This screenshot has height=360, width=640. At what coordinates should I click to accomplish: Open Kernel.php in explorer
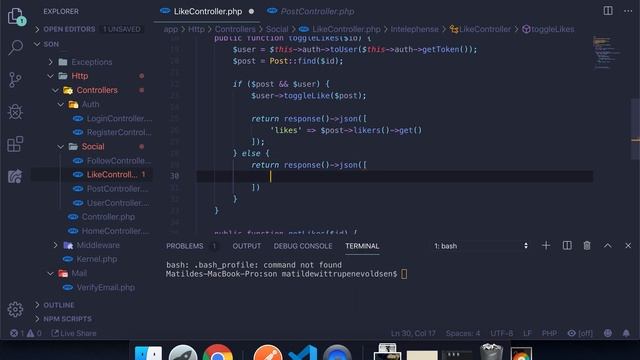pos(97,259)
